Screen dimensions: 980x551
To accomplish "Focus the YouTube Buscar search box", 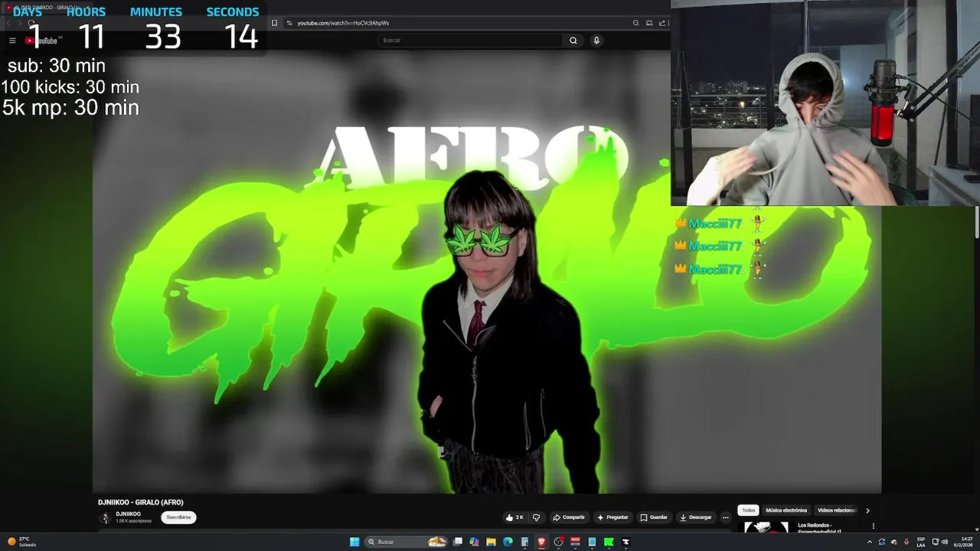I will point(471,41).
